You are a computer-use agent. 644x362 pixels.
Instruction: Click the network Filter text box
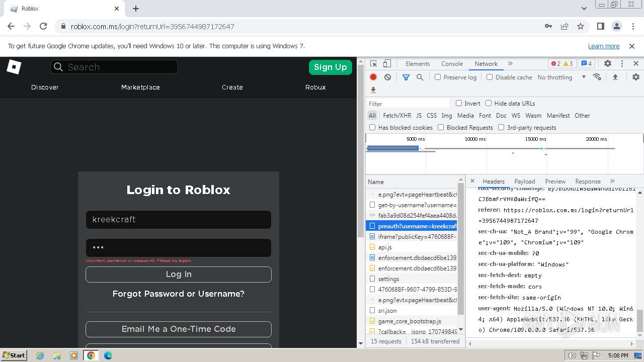tap(409, 104)
